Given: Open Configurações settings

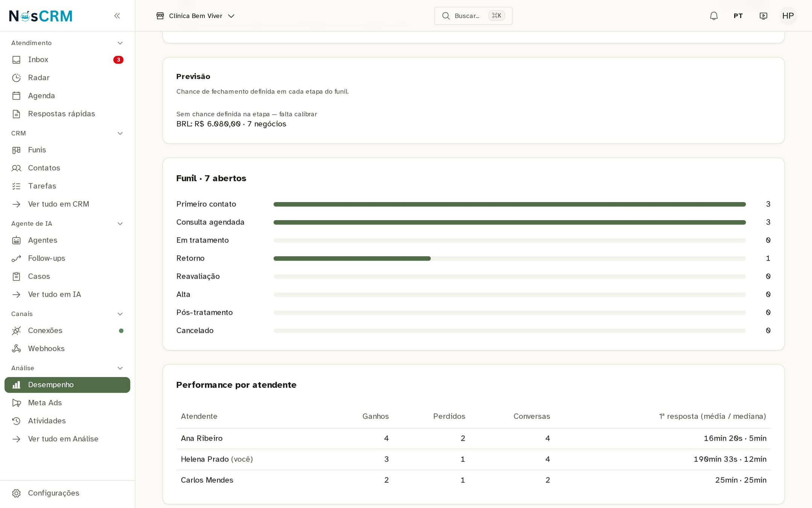Looking at the screenshot, I should [x=67, y=493].
